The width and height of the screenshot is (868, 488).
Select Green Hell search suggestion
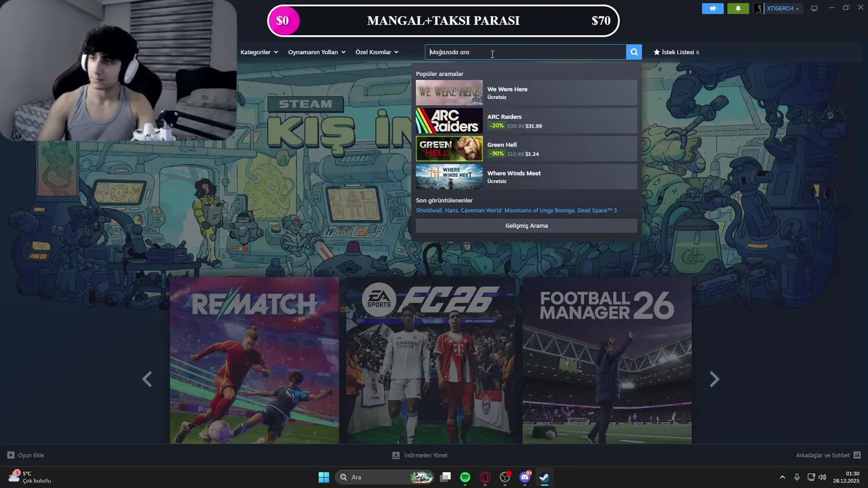[x=526, y=149]
